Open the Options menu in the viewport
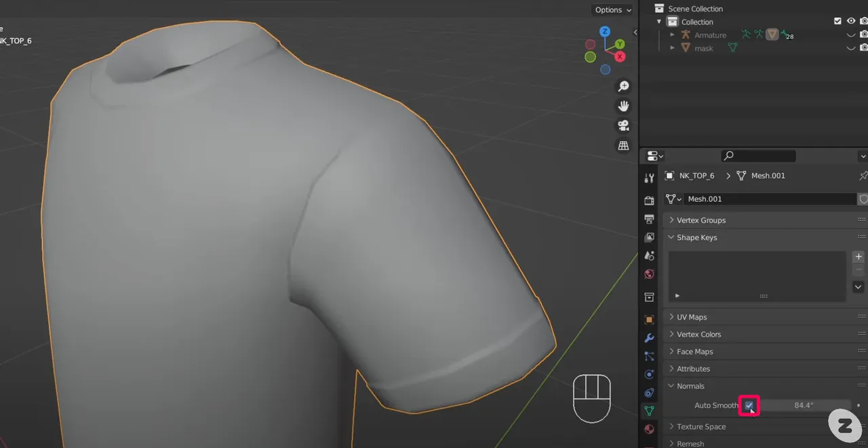The image size is (868, 448). 609,10
